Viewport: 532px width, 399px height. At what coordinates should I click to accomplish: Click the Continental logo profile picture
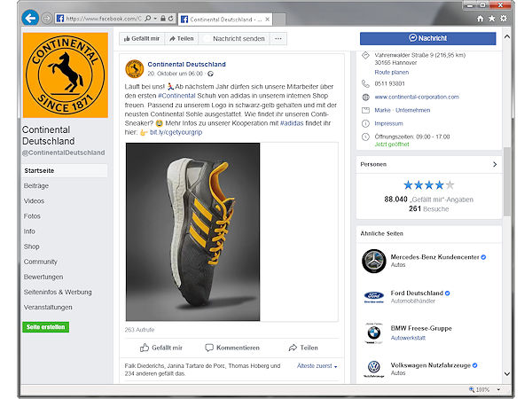pos(66,75)
